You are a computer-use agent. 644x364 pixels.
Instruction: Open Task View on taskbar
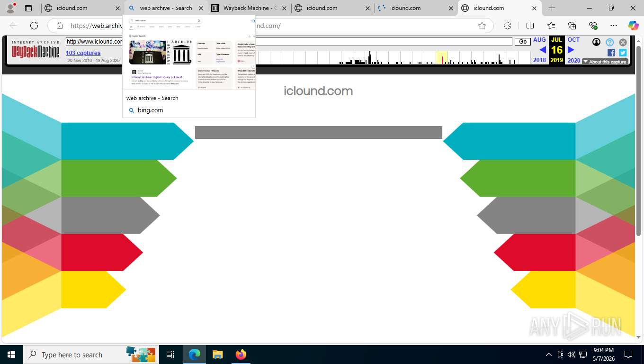[x=170, y=355]
